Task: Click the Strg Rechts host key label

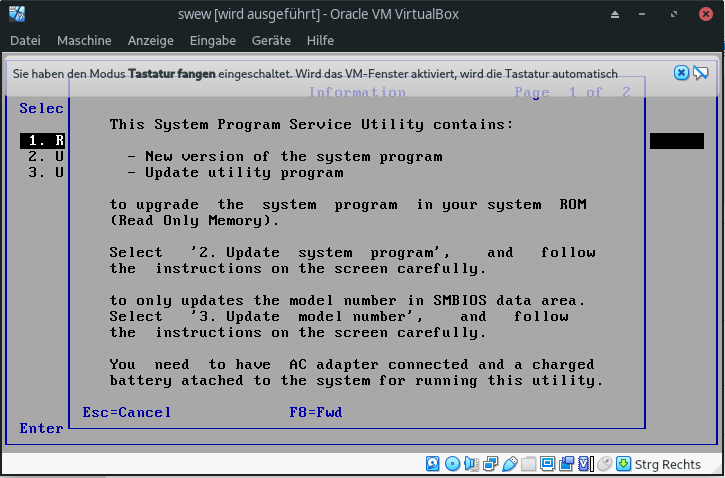Action: click(668, 464)
